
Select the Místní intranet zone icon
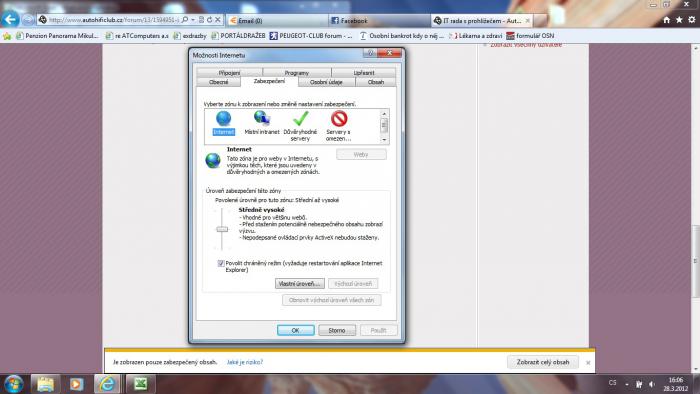pos(262,119)
